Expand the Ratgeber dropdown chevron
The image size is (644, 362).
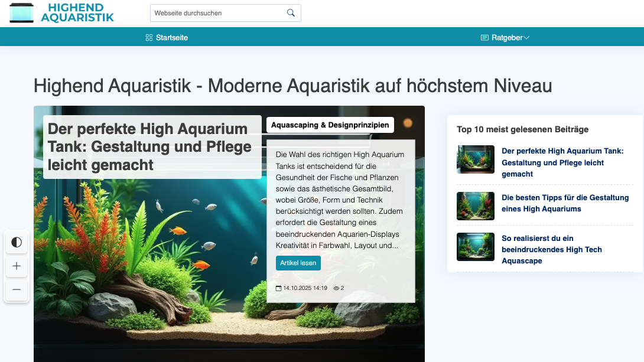pyautogui.click(x=525, y=37)
